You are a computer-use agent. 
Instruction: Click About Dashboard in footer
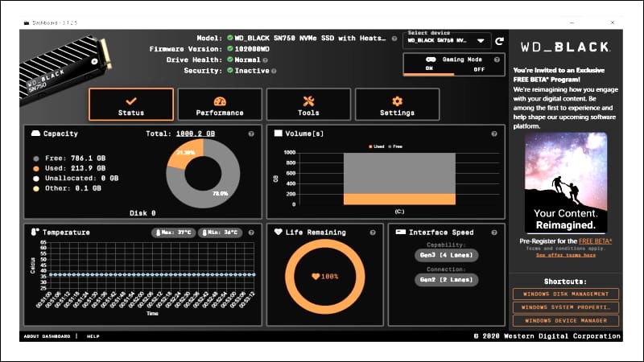[47, 336]
